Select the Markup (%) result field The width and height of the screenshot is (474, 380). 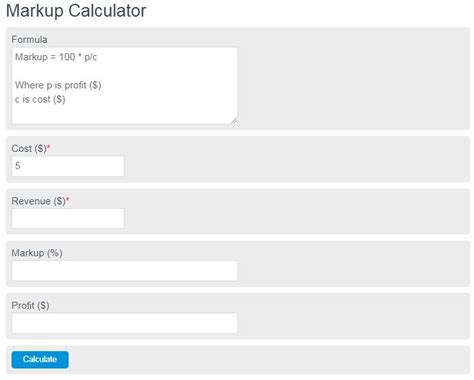click(x=124, y=271)
